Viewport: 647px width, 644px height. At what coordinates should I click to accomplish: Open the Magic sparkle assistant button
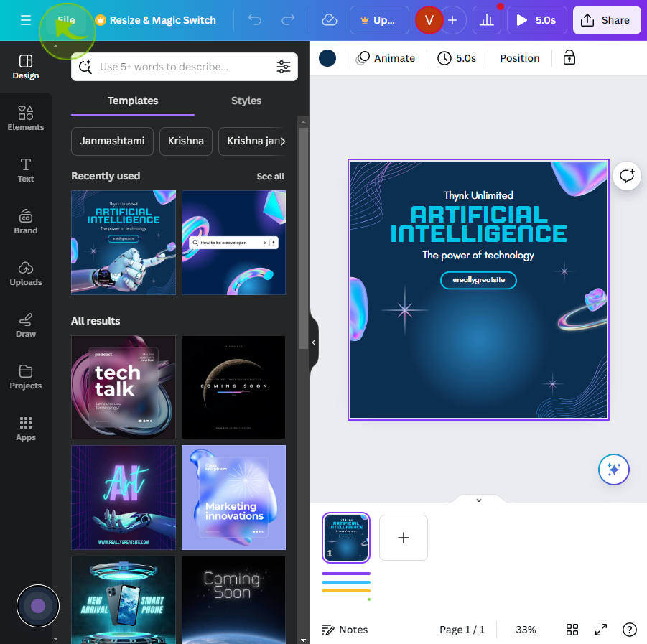click(613, 470)
